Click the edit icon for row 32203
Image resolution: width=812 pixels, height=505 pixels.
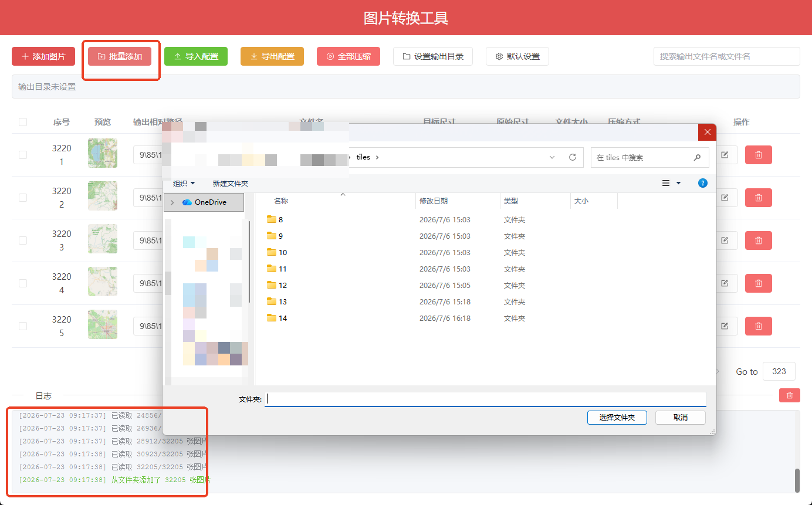point(725,240)
